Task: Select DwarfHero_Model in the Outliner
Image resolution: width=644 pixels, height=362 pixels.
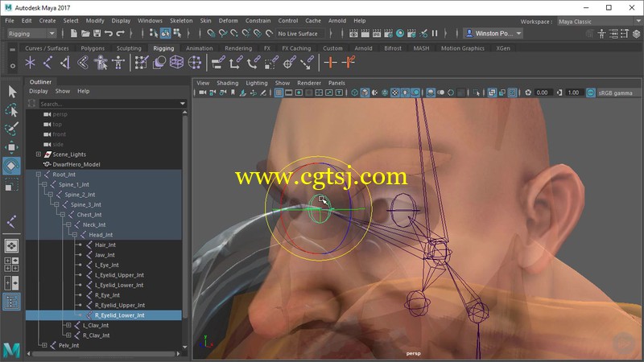Action: (x=76, y=165)
